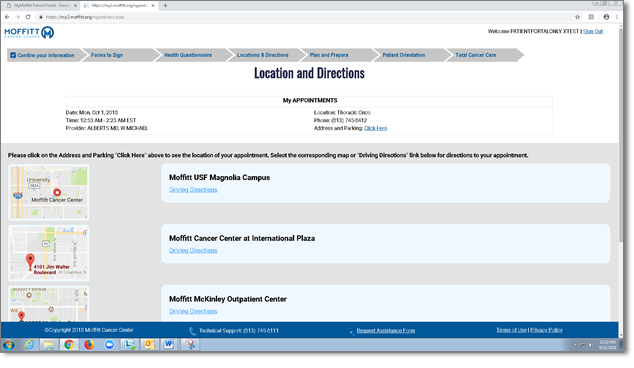634x368 pixels.
Task: Select the Total Cancer Care step
Action: [476, 55]
